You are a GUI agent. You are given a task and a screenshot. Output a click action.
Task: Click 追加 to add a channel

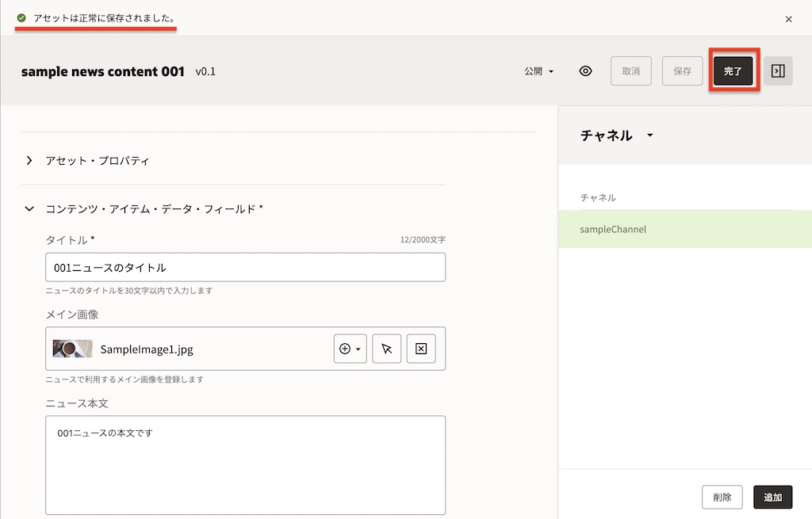(x=772, y=497)
